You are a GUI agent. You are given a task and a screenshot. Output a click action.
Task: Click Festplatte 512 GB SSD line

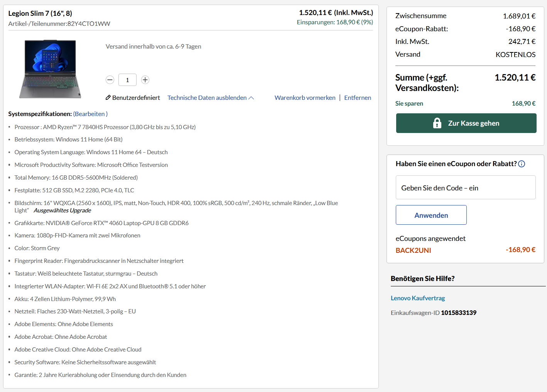[74, 190]
